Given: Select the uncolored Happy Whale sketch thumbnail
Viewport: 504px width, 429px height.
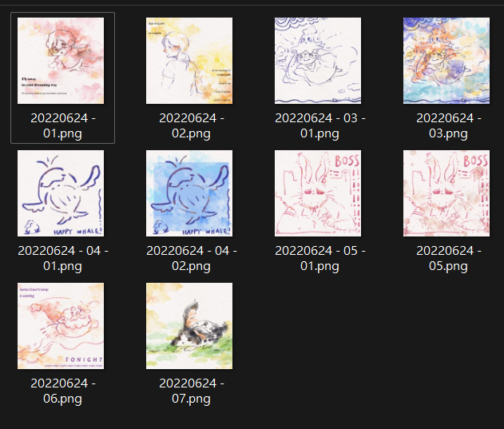Looking at the screenshot, I should pyautogui.click(x=61, y=193).
